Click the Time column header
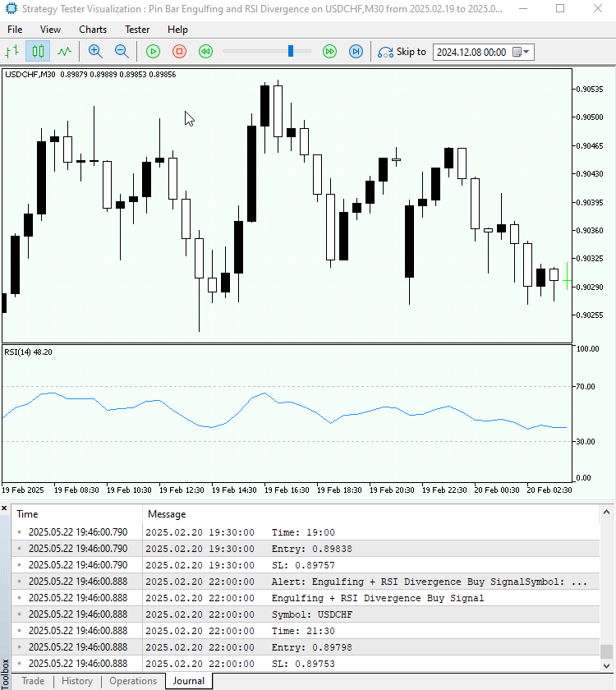 tap(76, 514)
